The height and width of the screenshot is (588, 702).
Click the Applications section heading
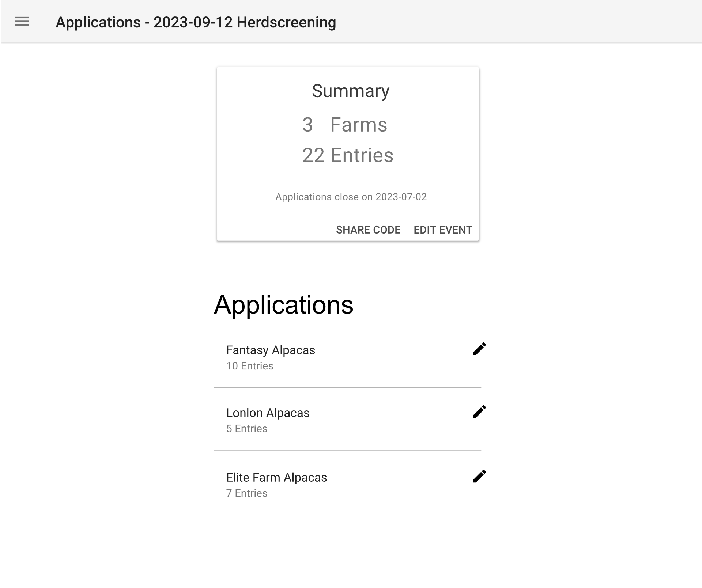(x=284, y=305)
